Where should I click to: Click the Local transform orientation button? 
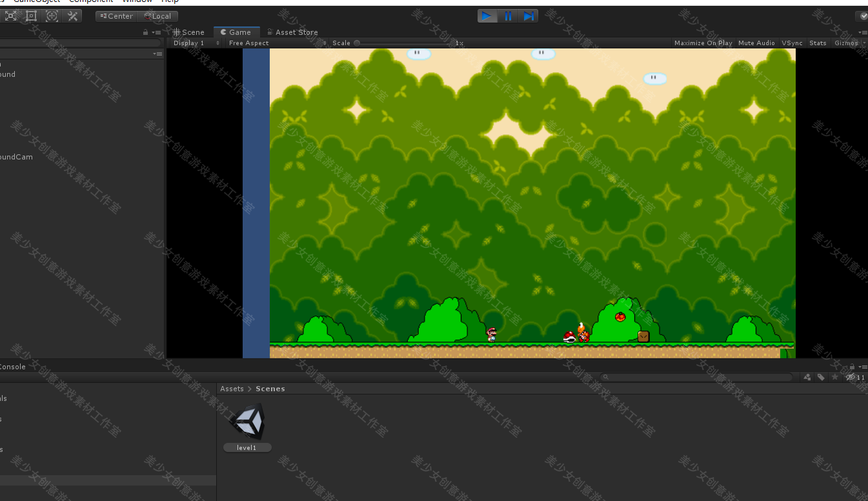157,15
